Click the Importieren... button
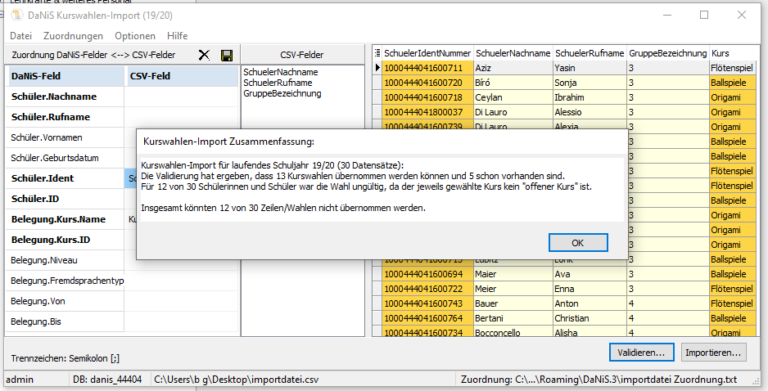Screen dimensions: 768x391 [x=713, y=352]
